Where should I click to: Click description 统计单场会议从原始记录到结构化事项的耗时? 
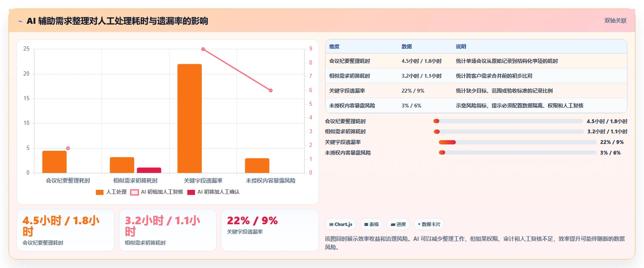(x=507, y=61)
